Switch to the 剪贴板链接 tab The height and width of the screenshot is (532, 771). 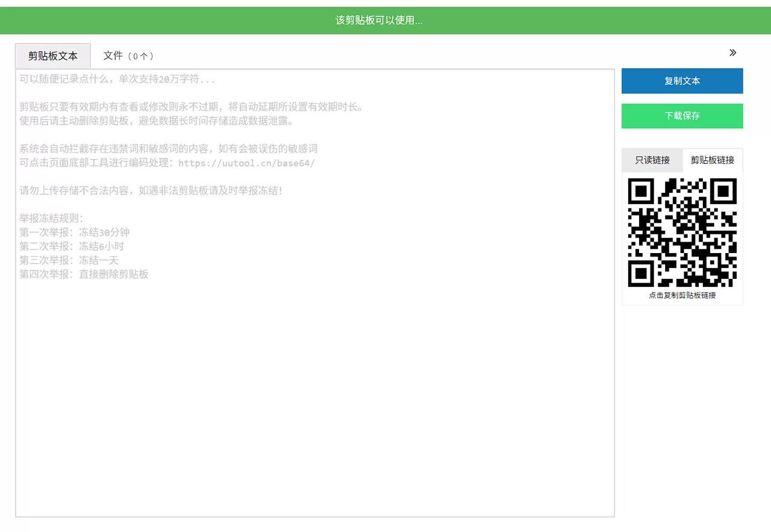[x=713, y=160]
